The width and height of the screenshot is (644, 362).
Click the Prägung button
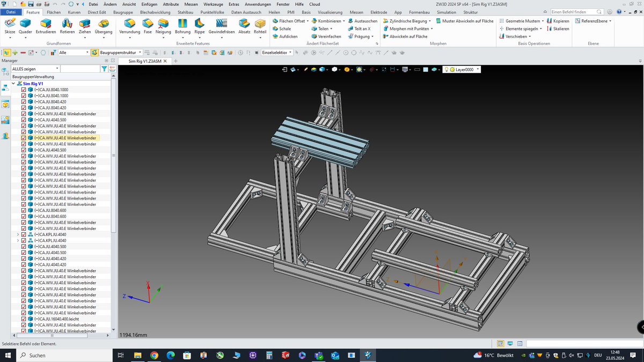tap(360, 36)
